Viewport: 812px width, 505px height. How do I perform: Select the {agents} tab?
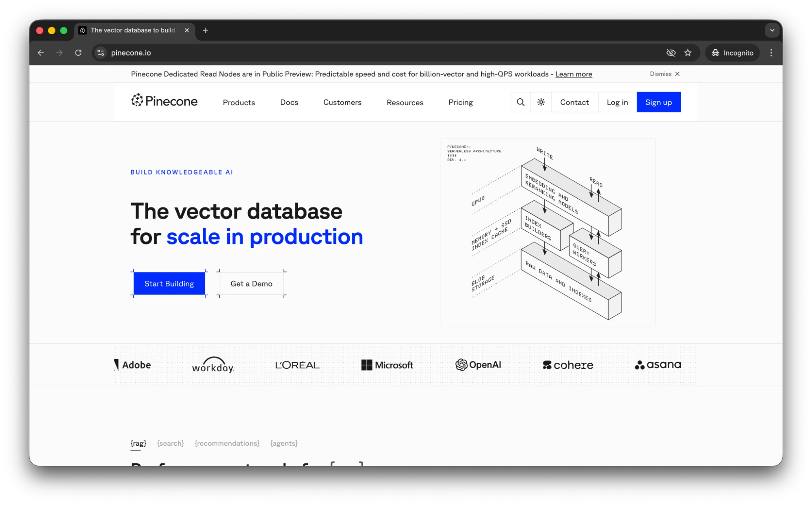click(x=284, y=443)
